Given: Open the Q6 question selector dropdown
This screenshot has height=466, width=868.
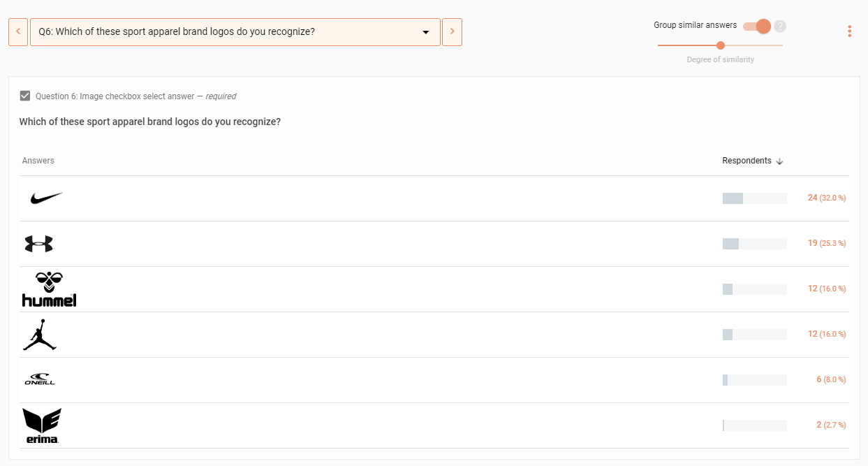Looking at the screenshot, I should [x=235, y=32].
